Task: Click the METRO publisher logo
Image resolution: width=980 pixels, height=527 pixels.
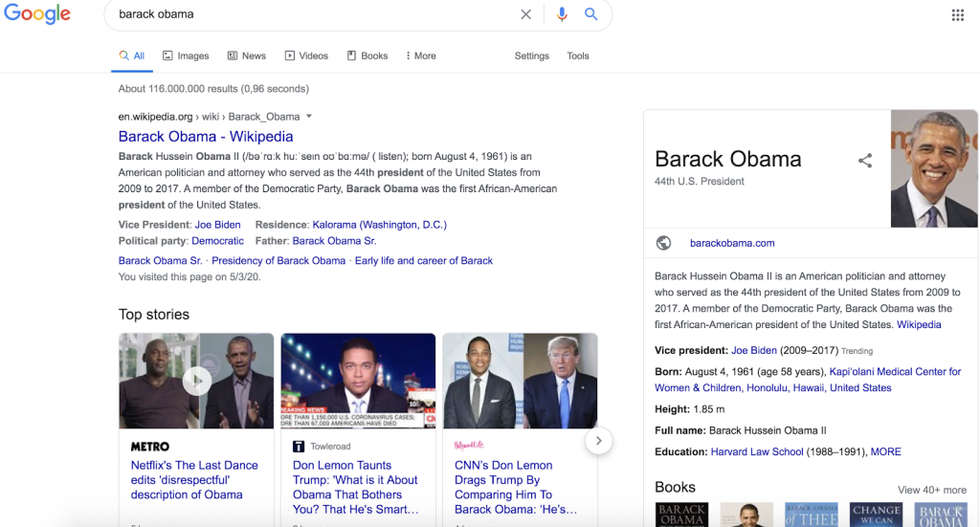Action: pyautogui.click(x=150, y=447)
